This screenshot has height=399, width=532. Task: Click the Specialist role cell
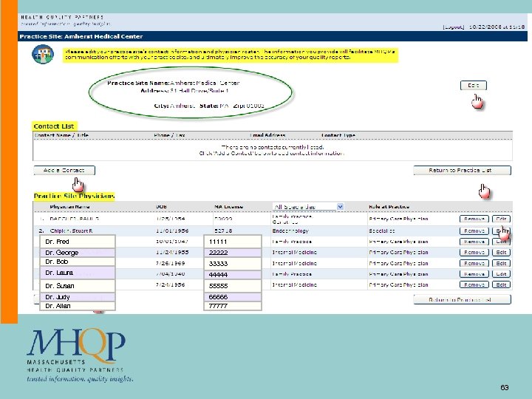tap(382, 231)
